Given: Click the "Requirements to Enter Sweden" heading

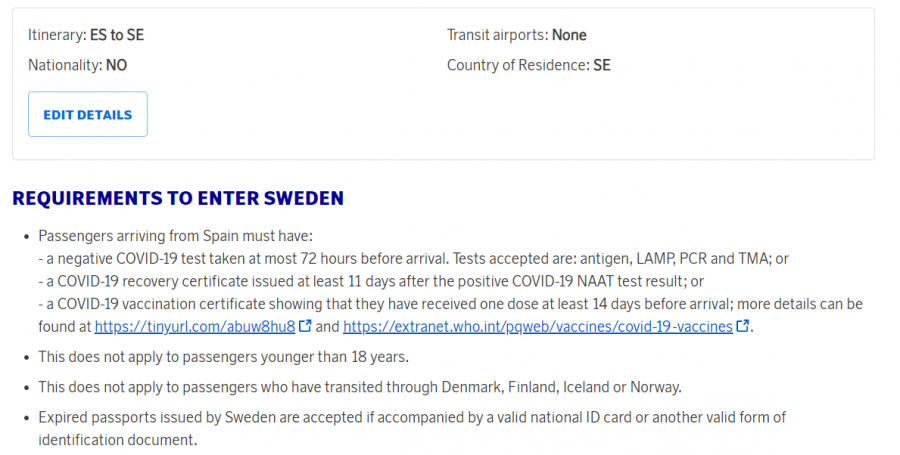Looking at the screenshot, I should click(x=178, y=198).
